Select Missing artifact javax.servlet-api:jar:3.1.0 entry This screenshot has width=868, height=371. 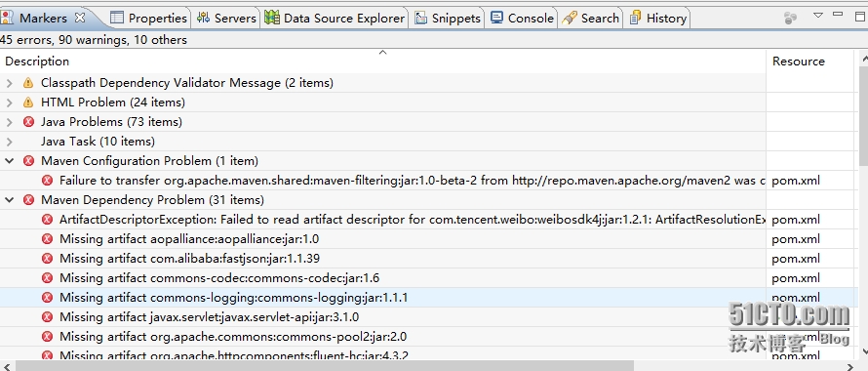[210, 317]
